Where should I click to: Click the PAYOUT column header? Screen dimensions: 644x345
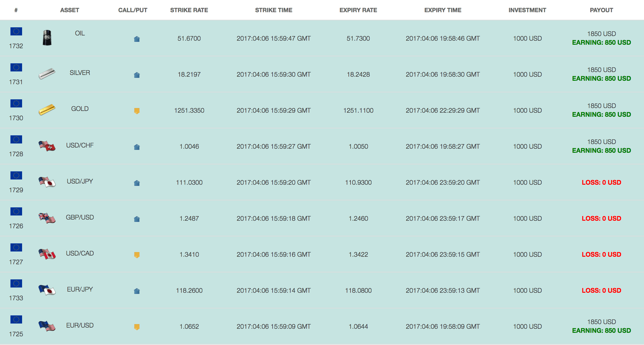601,10
